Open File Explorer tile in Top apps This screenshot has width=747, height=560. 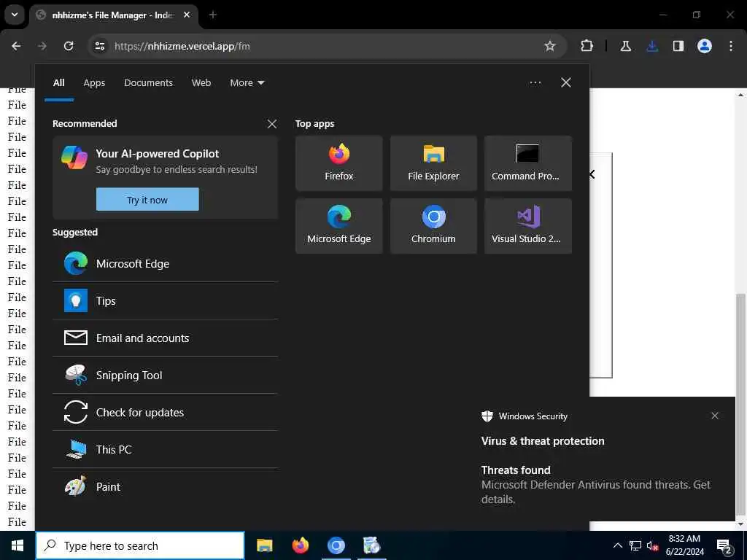point(433,163)
